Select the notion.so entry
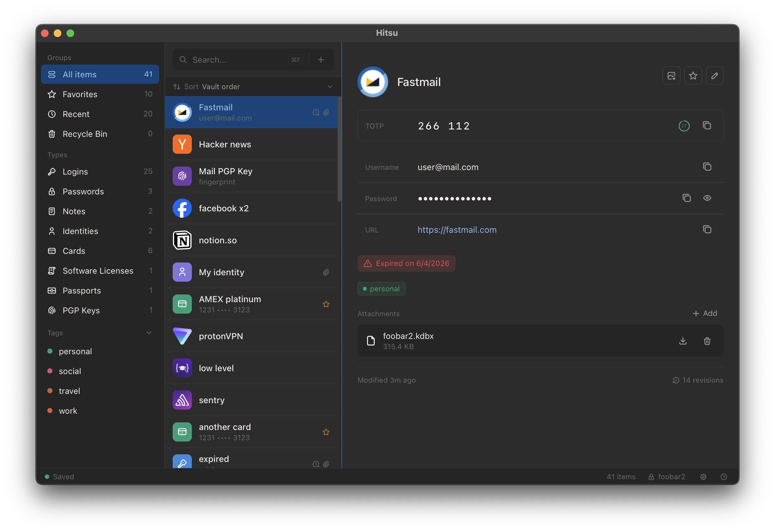Screen dimensions: 775x532 pyautogui.click(x=251, y=240)
